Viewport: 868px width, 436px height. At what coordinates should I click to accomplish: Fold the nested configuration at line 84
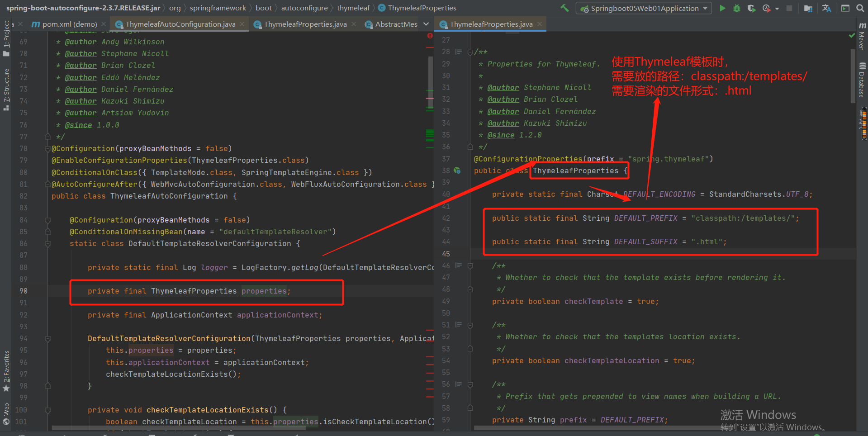pyautogui.click(x=47, y=220)
